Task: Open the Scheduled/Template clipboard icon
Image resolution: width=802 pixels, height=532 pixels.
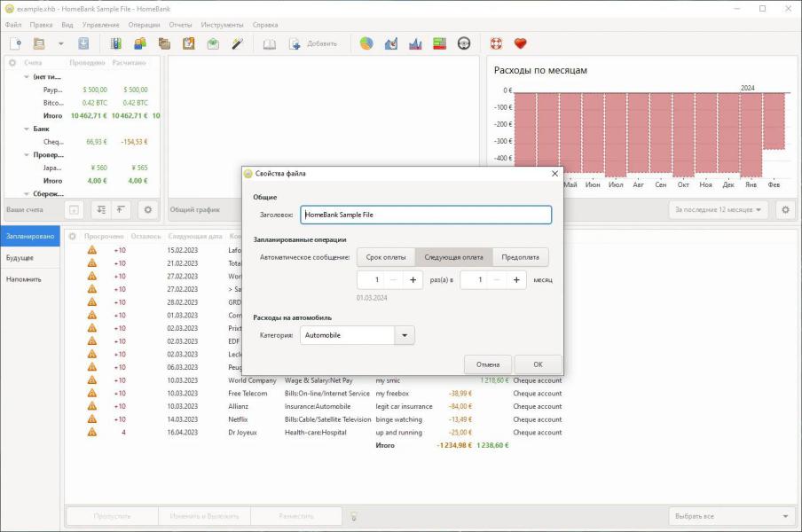Action: tap(189, 44)
